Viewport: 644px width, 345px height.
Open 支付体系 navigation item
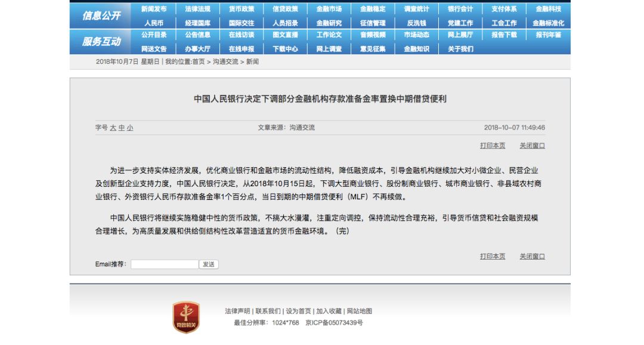504,9
